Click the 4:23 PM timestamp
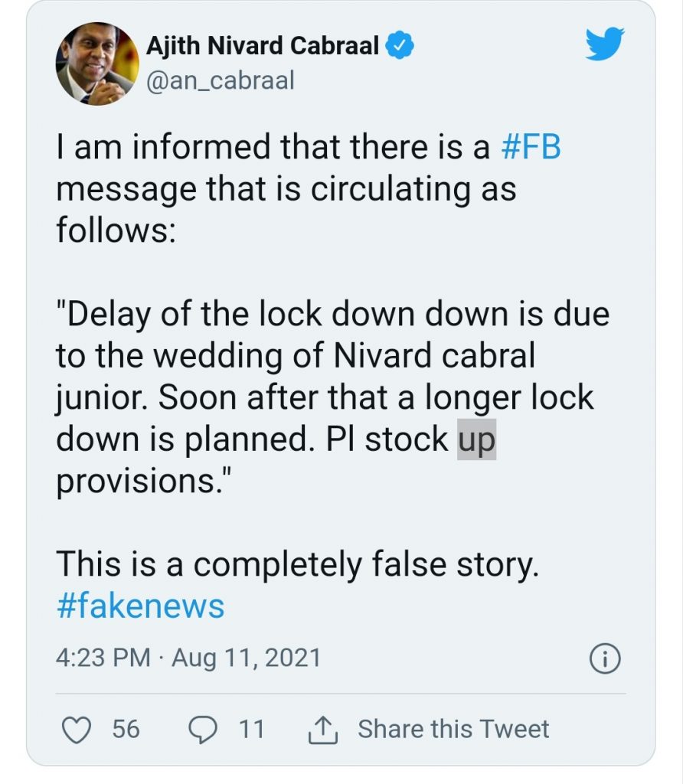This screenshot has width=683, height=784. point(103,658)
